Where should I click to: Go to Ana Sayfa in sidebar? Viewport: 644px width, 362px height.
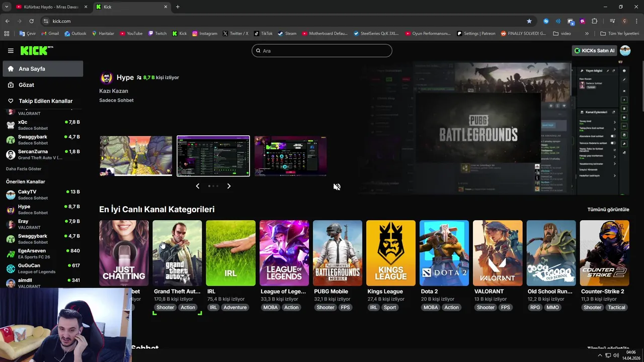tap(43, 69)
